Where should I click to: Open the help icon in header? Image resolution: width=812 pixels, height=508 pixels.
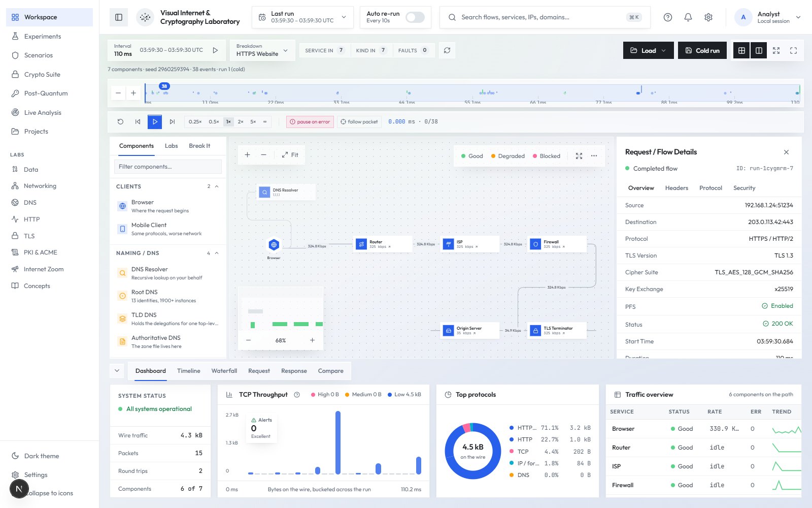click(x=668, y=17)
